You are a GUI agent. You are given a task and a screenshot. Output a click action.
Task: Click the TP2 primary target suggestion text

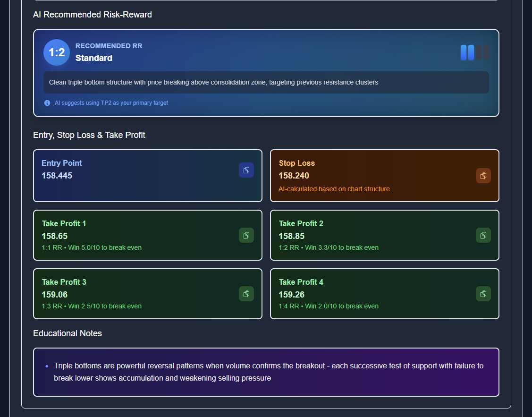tap(111, 103)
